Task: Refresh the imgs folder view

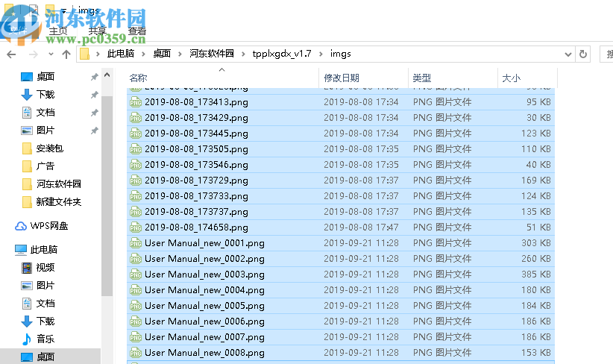Action: coord(583,54)
